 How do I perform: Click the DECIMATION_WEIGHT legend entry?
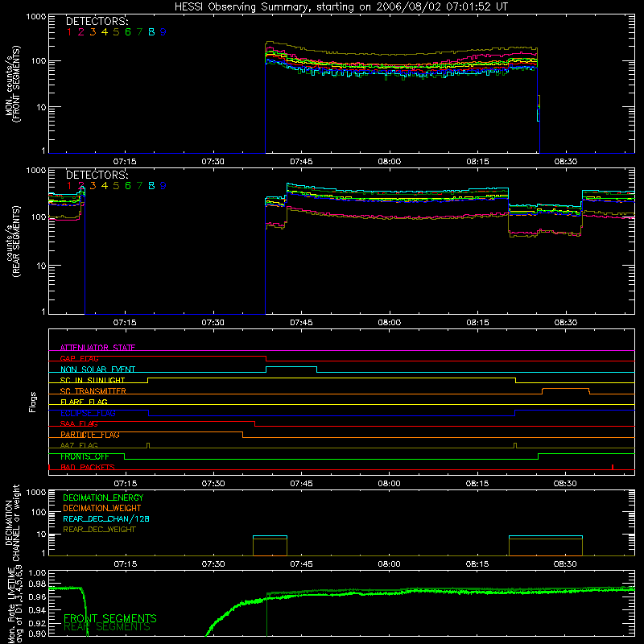[x=102, y=508]
